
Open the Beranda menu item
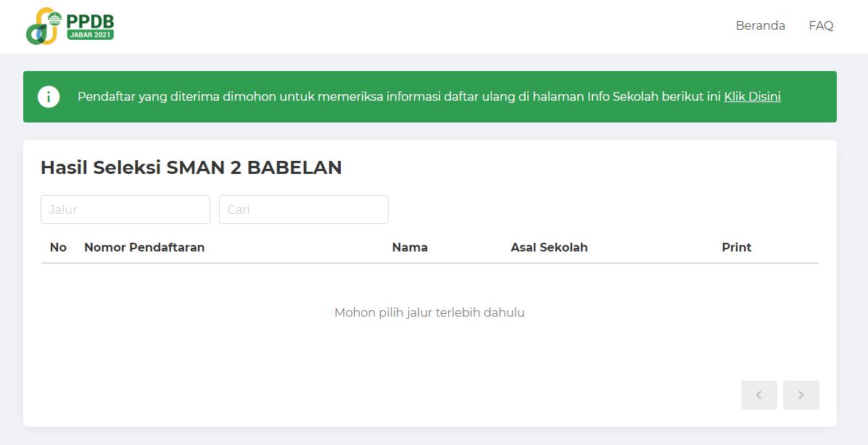point(760,26)
